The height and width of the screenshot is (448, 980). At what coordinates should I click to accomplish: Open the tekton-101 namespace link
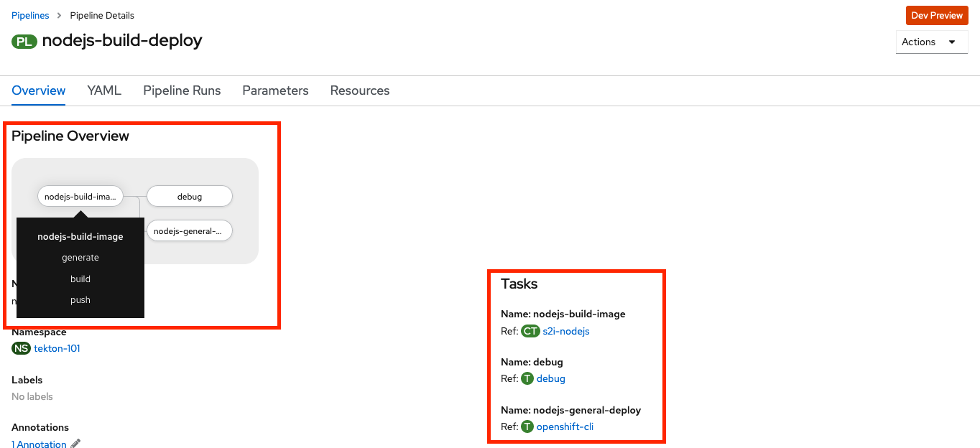(x=57, y=348)
